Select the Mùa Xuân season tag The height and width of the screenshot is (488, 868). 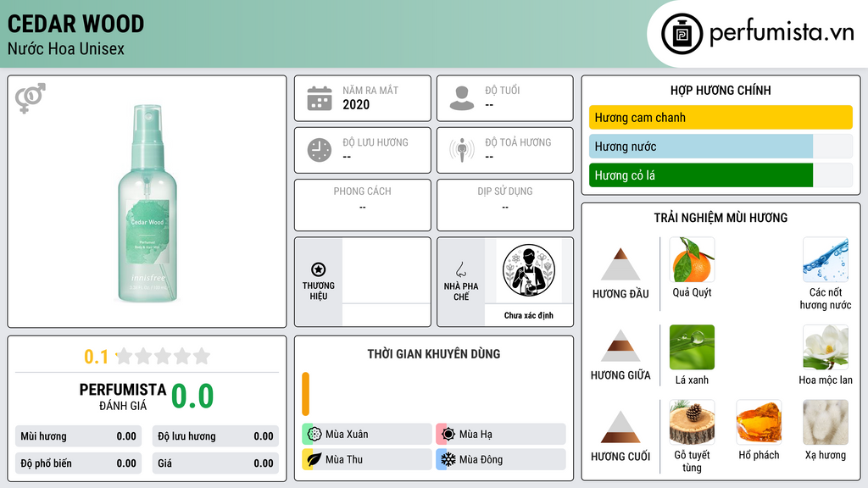click(367, 435)
